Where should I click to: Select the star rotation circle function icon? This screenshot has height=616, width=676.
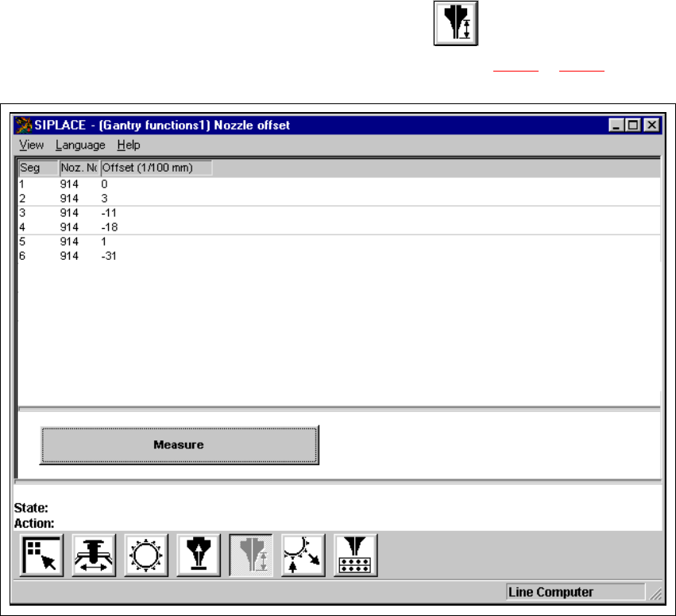click(146, 555)
